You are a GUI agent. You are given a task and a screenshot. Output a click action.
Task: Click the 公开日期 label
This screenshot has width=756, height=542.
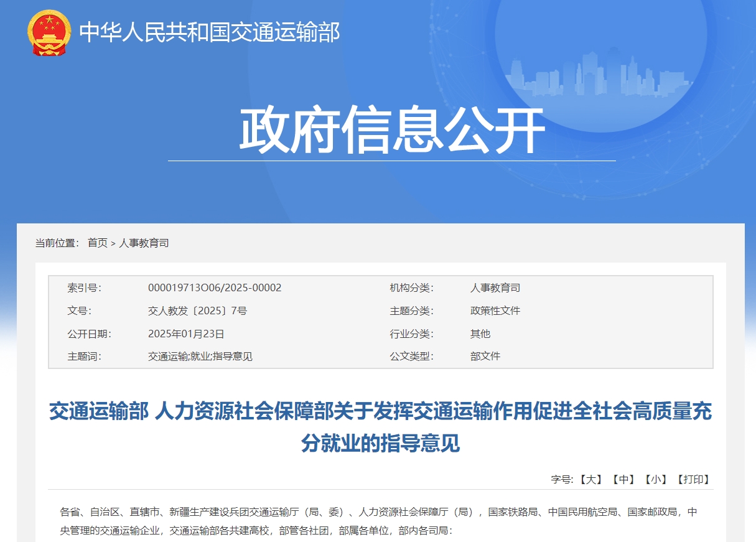click(90, 334)
